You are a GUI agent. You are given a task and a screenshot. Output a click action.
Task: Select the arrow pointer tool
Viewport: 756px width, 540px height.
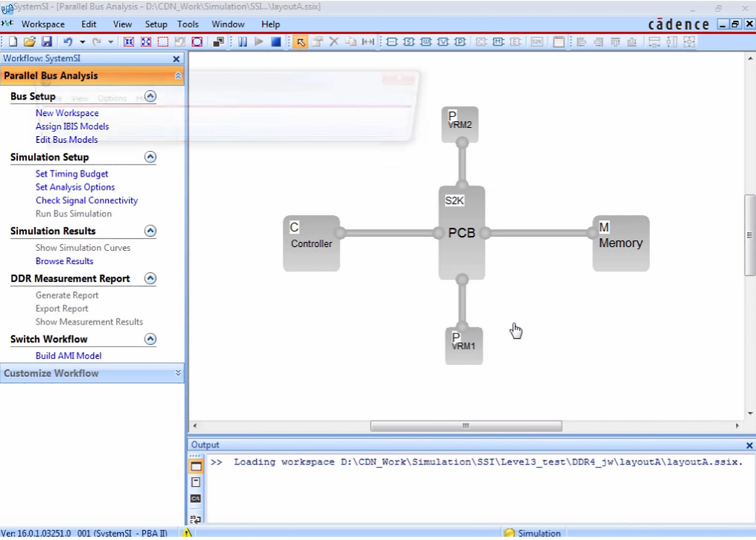(x=300, y=42)
